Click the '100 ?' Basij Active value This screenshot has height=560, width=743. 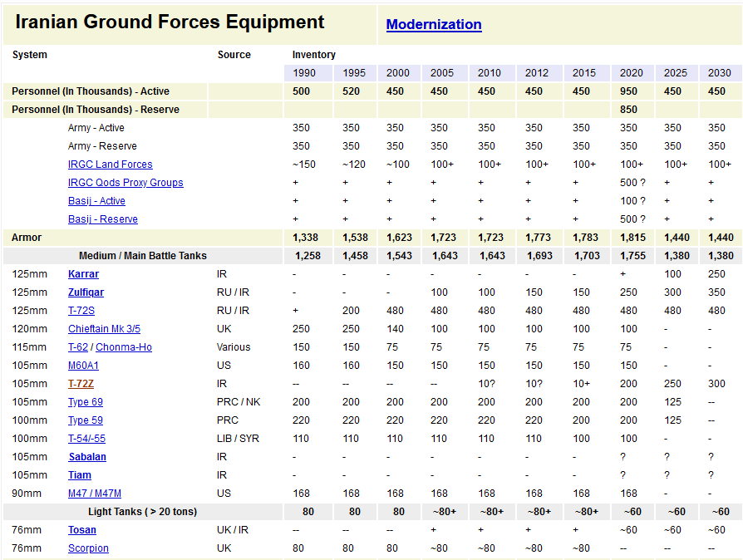click(632, 201)
